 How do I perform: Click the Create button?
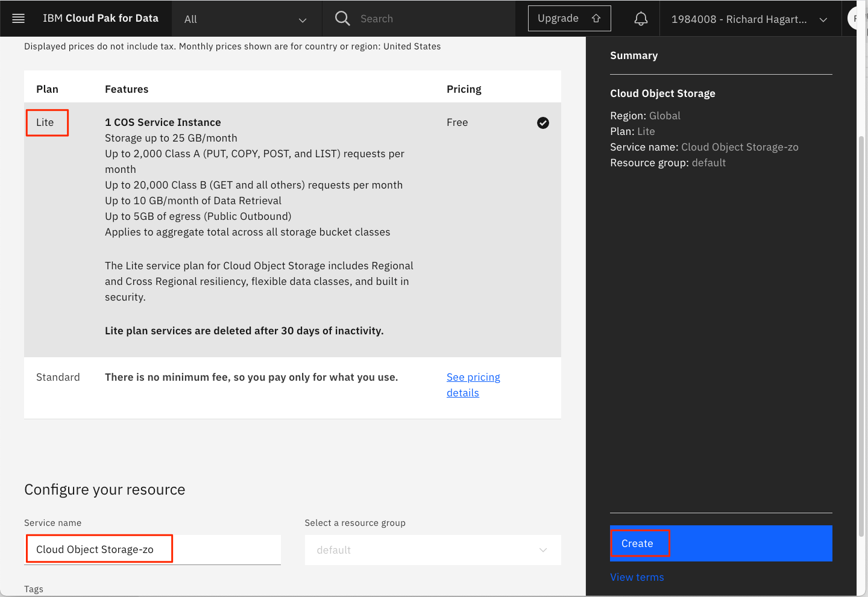[721, 543]
